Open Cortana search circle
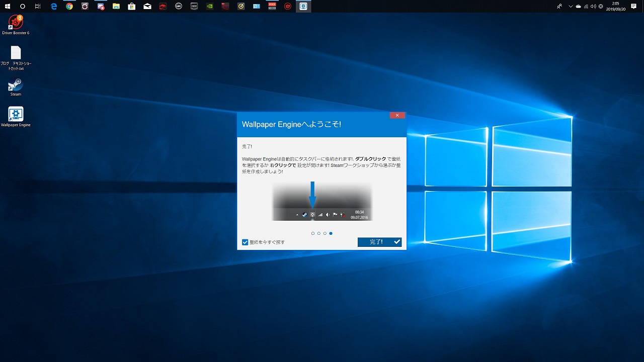 (x=23, y=7)
